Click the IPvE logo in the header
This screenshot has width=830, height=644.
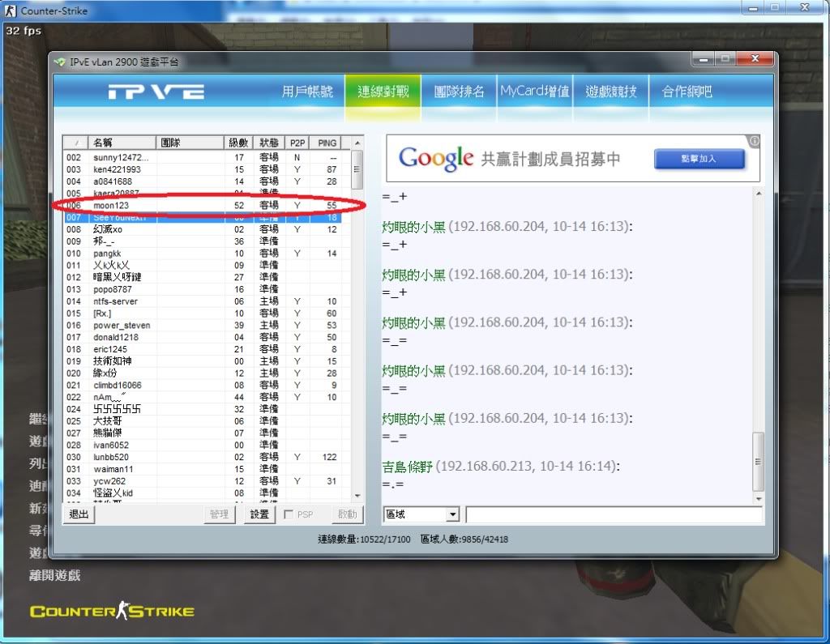pos(156,92)
